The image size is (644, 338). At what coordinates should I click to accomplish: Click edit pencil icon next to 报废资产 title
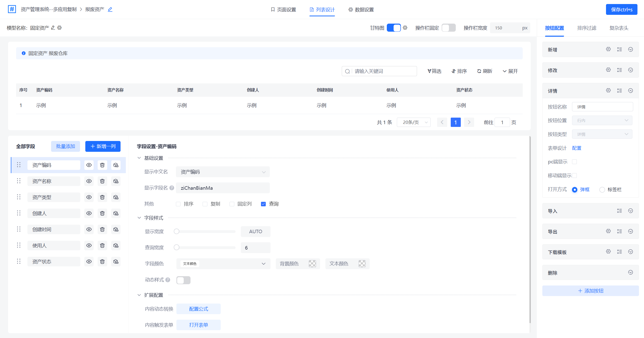tap(110, 10)
